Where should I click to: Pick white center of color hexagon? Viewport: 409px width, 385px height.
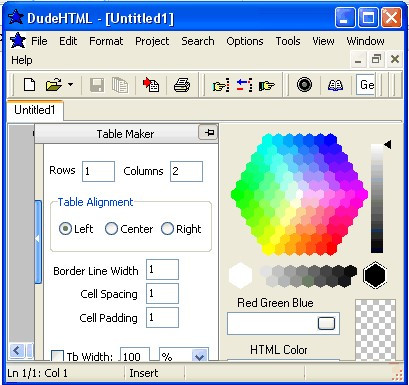coord(299,194)
